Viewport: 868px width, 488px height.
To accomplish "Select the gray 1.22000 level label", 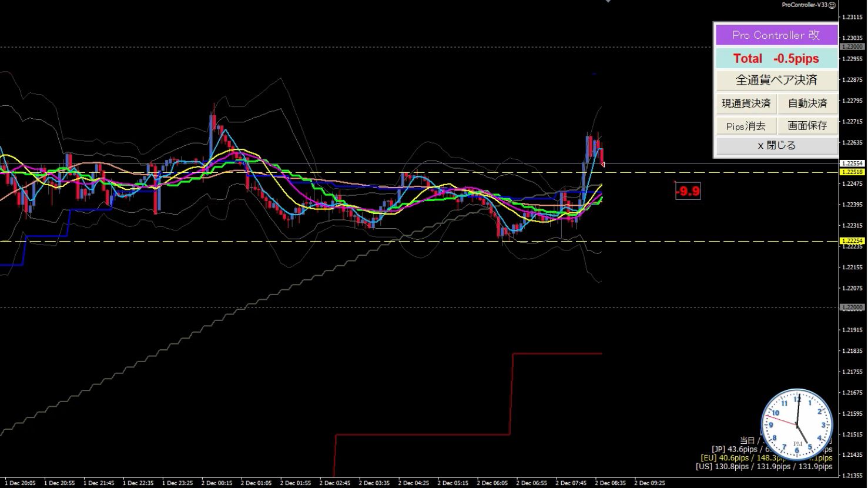I will point(852,307).
